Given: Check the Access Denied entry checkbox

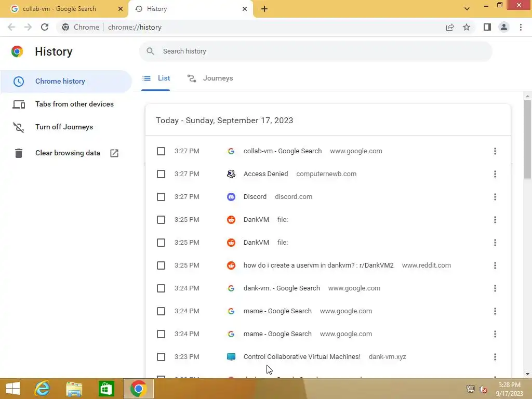Looking at the screenshot, I should coord(161,174).
